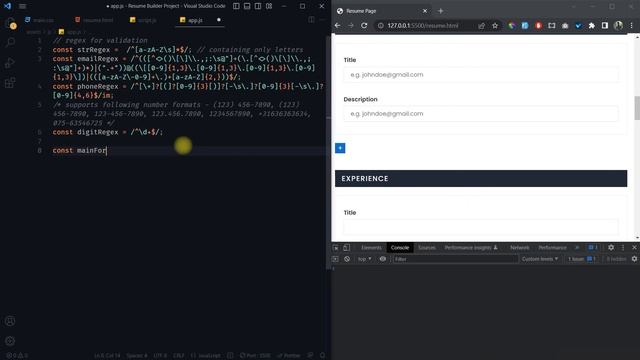
Task: Select the JavaScript language mode
Action: pos(205,356)
